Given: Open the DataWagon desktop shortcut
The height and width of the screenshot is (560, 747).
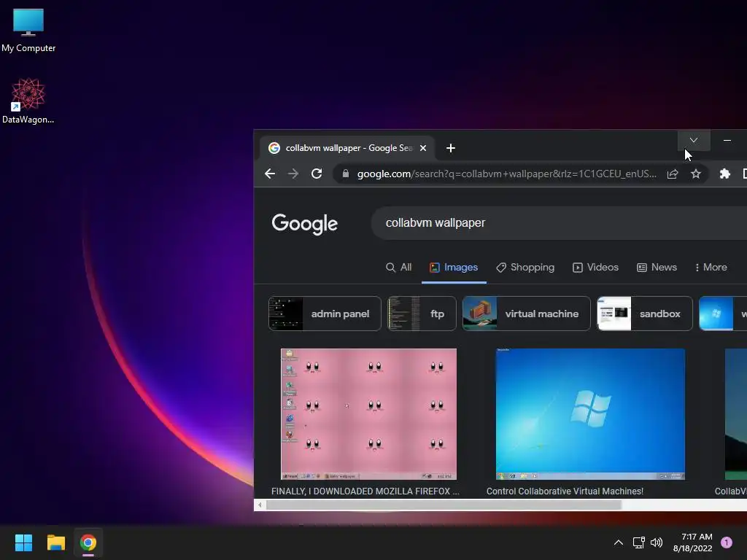Looking at the screenshot, I should coord(28,101).
